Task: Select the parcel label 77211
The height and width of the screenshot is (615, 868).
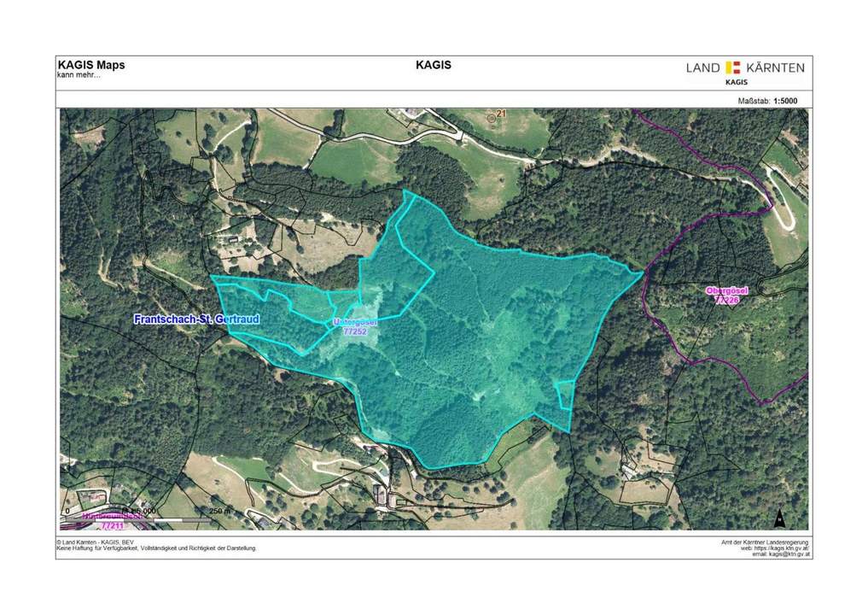Action: click(112, 525)
